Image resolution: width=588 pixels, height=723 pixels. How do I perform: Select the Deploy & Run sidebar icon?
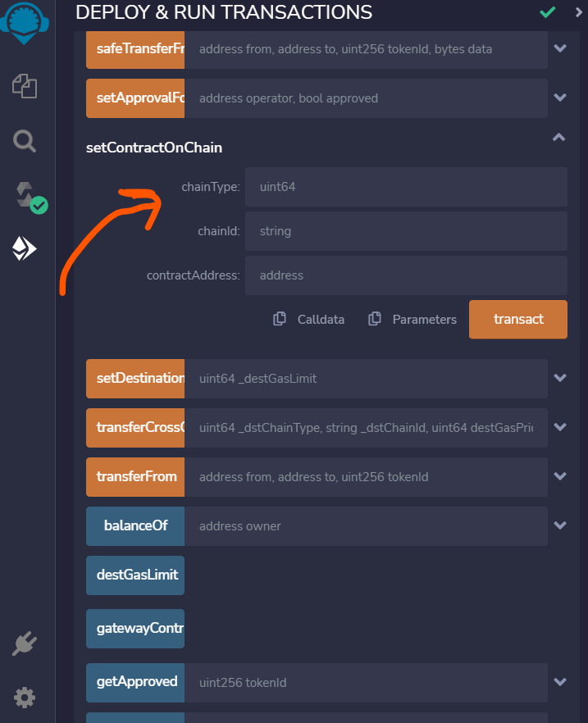click(x=25, y=247)
